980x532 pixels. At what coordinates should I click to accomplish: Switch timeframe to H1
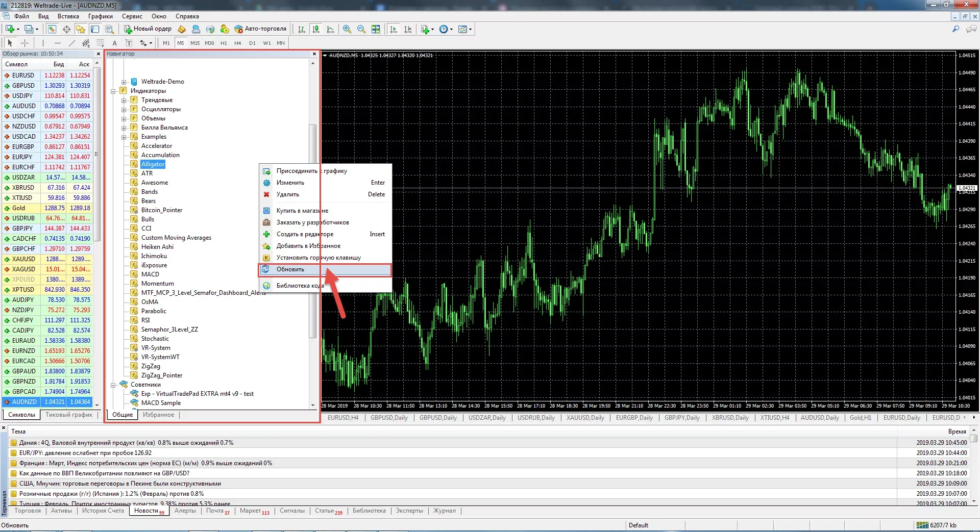(x=224, y=43)
